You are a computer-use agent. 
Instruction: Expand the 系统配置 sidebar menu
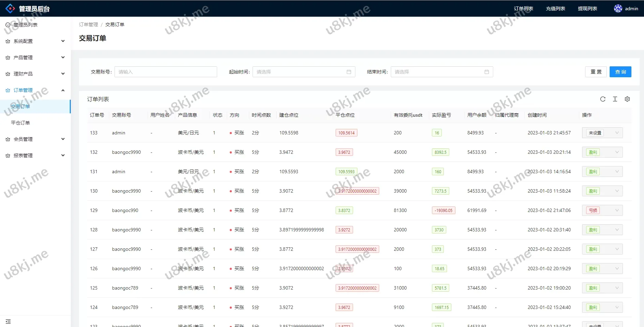35,41
